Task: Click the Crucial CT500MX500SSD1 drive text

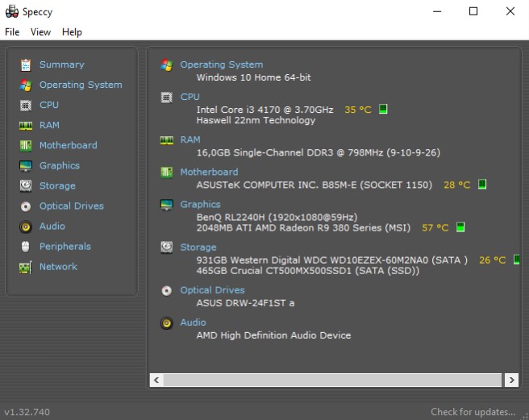Action: pos(308,271)
